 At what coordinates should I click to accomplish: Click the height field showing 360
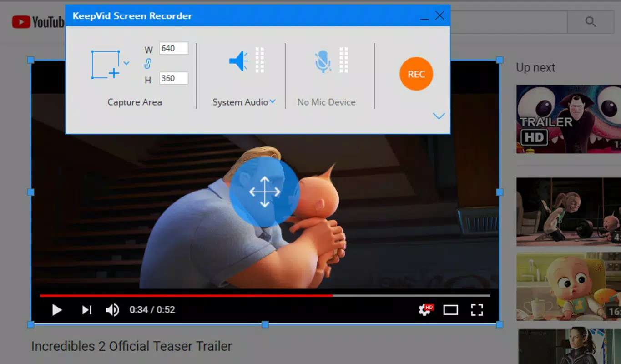174,78
